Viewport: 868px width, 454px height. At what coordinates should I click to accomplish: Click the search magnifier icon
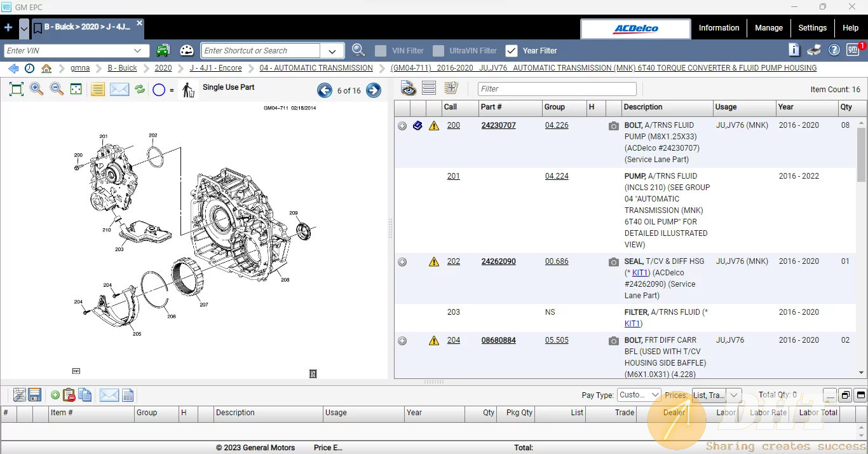coord(358,50)
